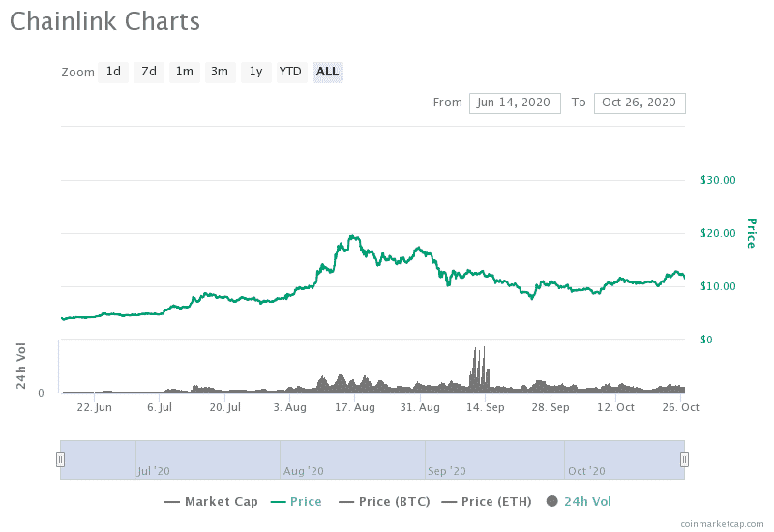Select the 7d zoom range
The height and width of the screenshot is (532, 774).
point(148,72)
